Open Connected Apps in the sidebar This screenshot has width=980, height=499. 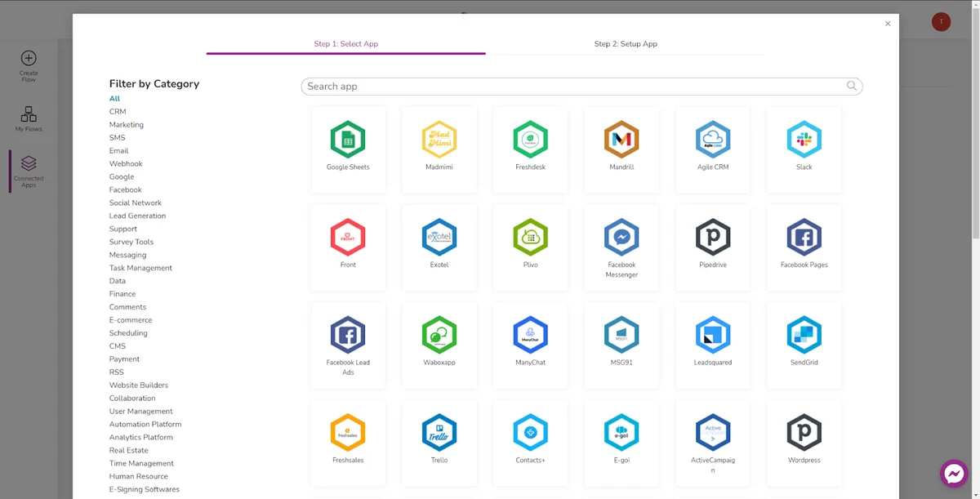(x=29, y=172)
